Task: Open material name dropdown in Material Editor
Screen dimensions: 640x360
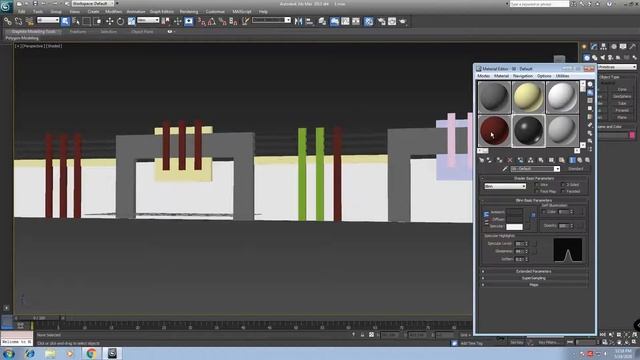Action: (x=535, y=169)
